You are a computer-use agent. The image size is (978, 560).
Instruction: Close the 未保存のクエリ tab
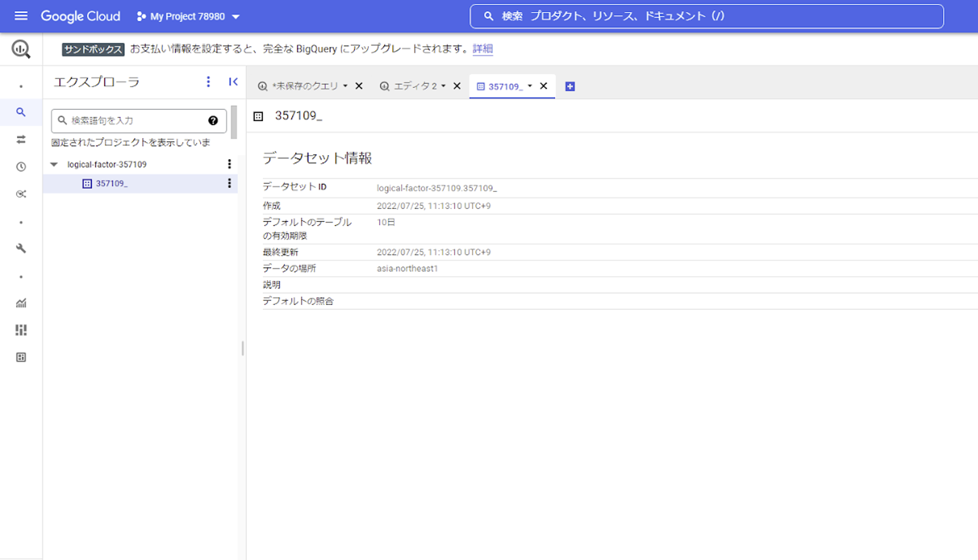pos(359,86)
